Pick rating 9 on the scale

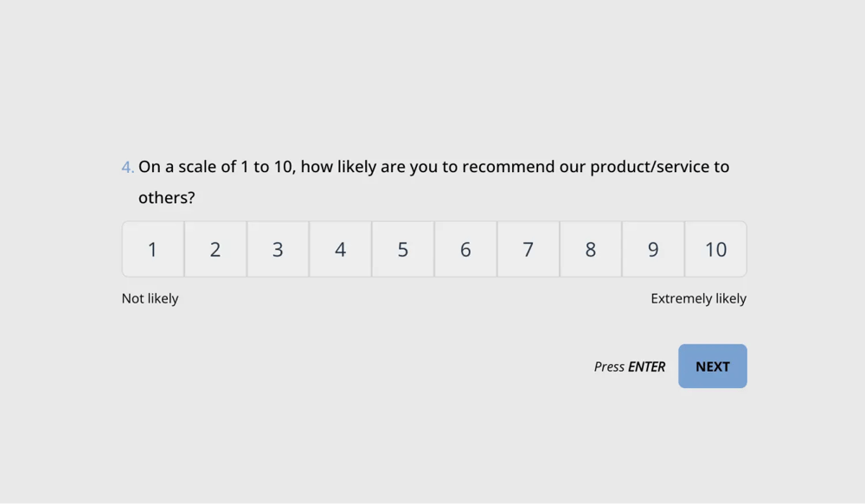pyautogui.click(x=653, y=249)
